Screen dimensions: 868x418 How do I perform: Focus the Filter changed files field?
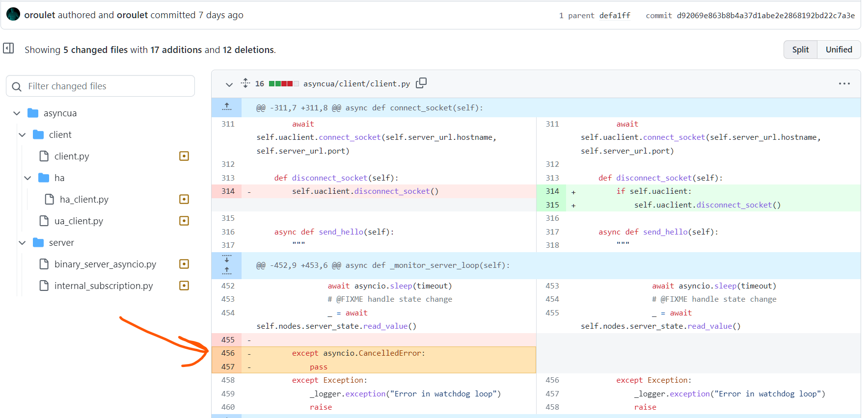click(100, 86)
